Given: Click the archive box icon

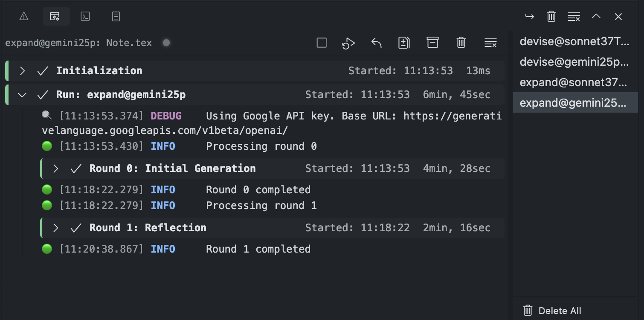Looking at the screenshot, I should (432, 43).
